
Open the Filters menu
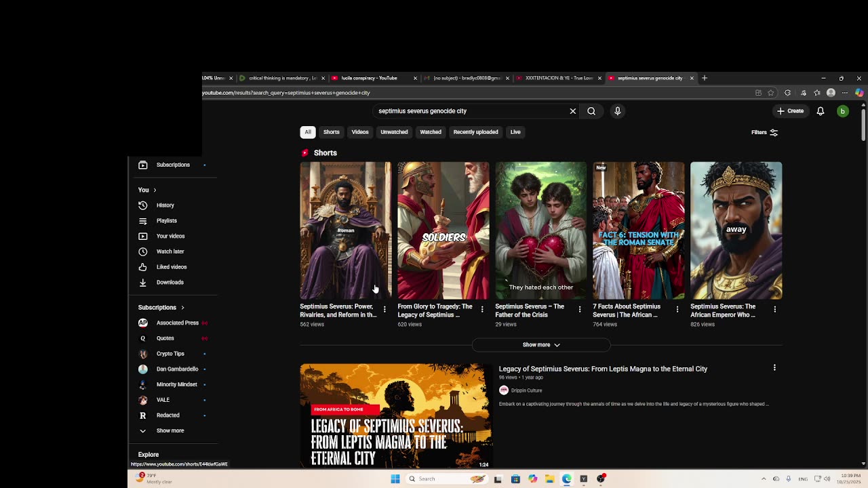[764, 133]
